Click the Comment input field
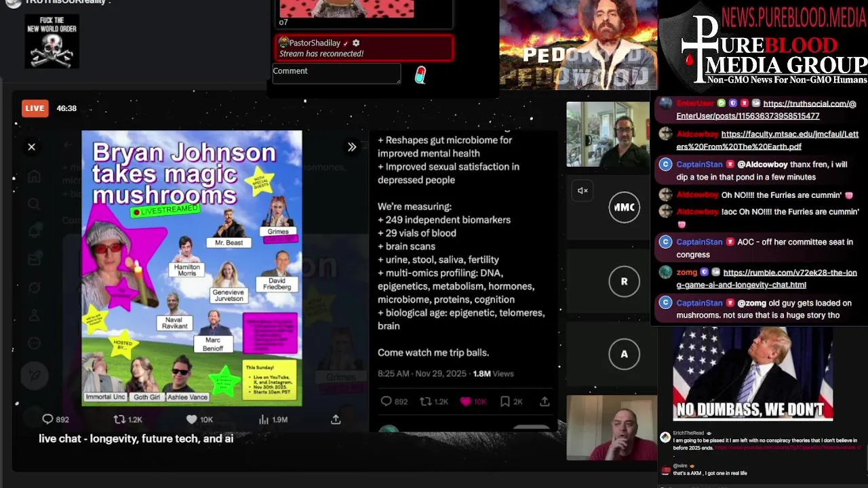Viewport: 868px width, 488px height. click(x=336, y=73)
